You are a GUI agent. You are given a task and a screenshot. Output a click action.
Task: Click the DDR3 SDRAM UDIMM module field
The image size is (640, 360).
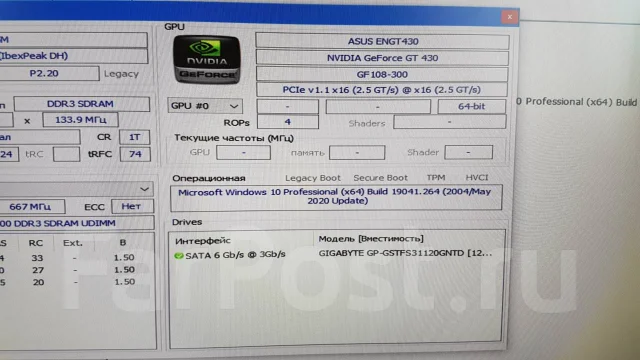tap(76, 223)
